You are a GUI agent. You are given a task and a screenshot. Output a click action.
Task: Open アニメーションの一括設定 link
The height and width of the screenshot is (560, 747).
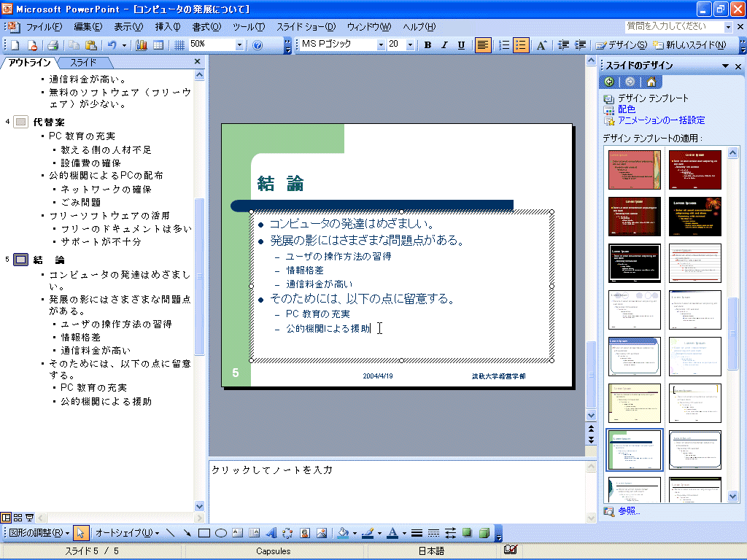pyautogui.click(x=661, y=120)
